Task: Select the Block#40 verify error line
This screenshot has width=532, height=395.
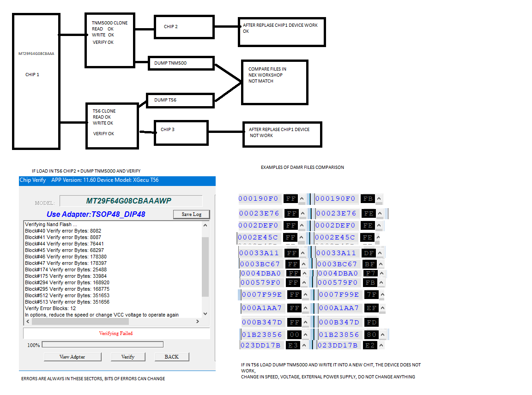Action: (x=63, y=231)
